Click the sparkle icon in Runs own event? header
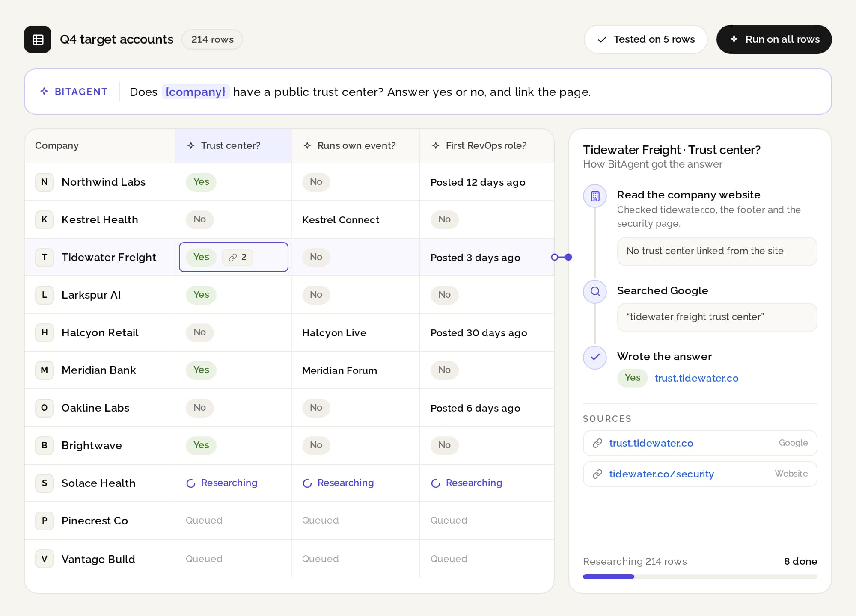 point(307,145)
